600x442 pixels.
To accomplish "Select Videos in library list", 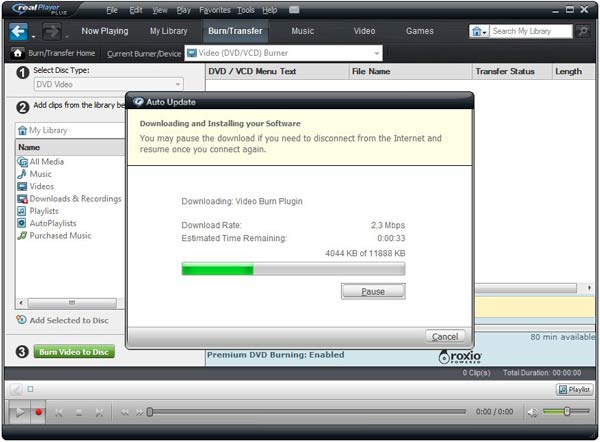I will [36, 186].
